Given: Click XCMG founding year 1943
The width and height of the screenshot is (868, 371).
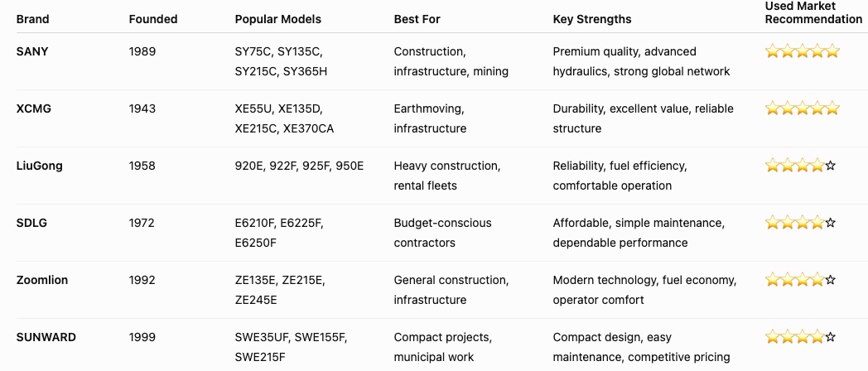Looking at the screenshot, I should [142, 108].
